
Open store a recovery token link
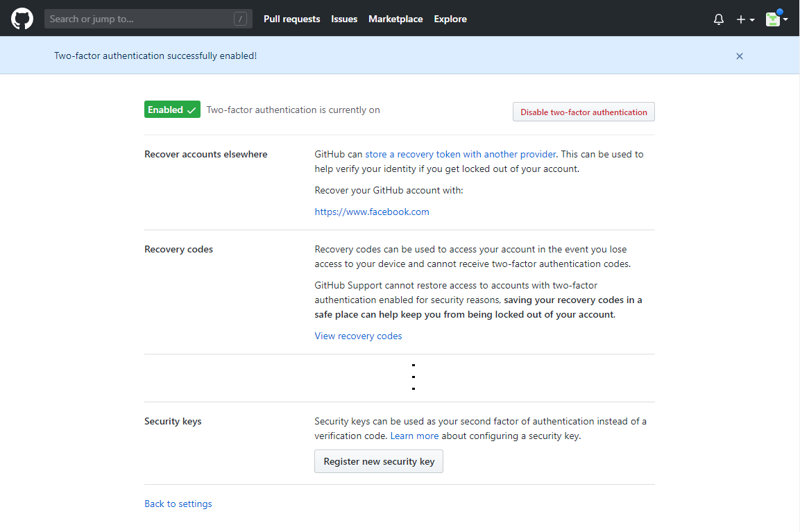(x=461, y=154)
